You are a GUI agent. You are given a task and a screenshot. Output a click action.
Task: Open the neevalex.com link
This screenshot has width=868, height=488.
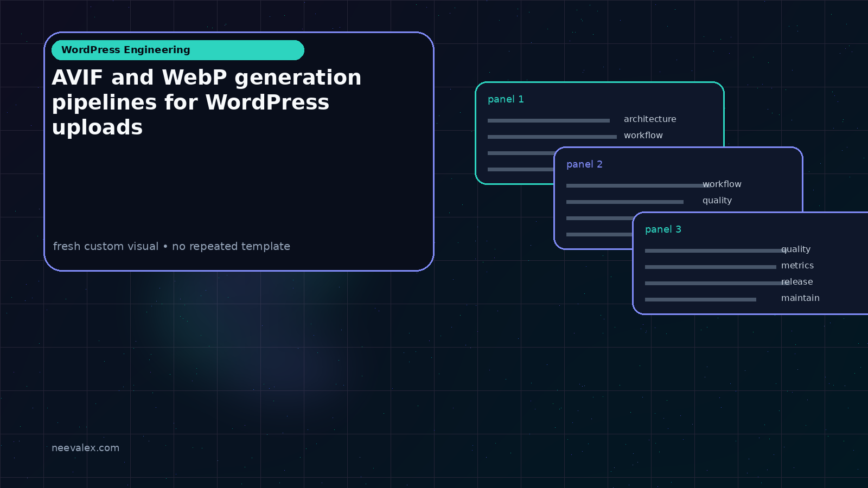click(85, 448)
